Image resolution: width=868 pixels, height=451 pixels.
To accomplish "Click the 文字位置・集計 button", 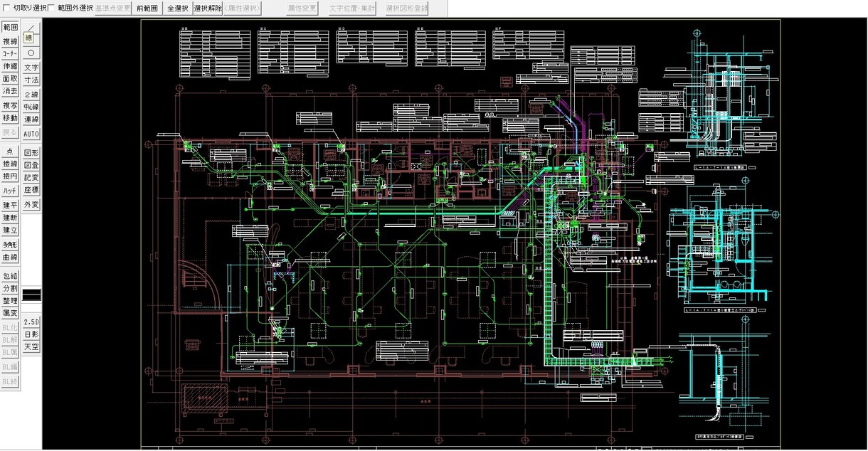I will 354,9.
